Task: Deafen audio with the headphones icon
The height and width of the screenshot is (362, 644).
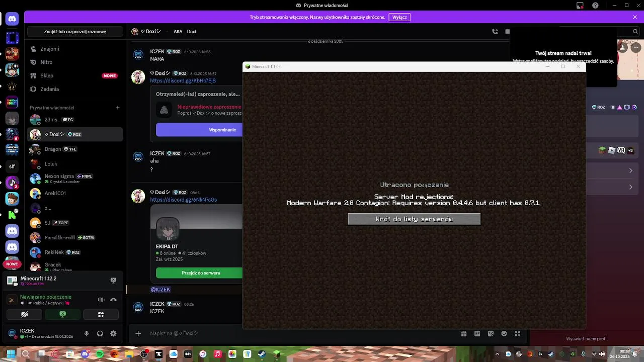Action: point(100,333)
